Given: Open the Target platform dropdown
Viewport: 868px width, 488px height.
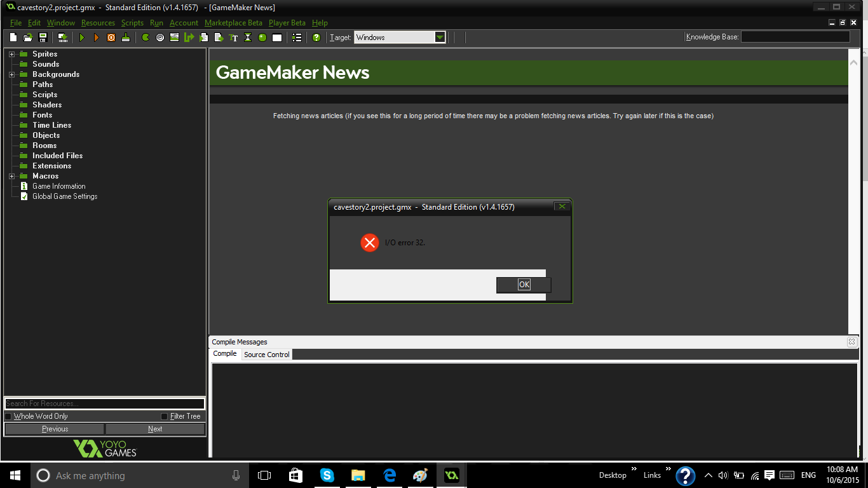Looking at the screenshot, I should point(440,37).
